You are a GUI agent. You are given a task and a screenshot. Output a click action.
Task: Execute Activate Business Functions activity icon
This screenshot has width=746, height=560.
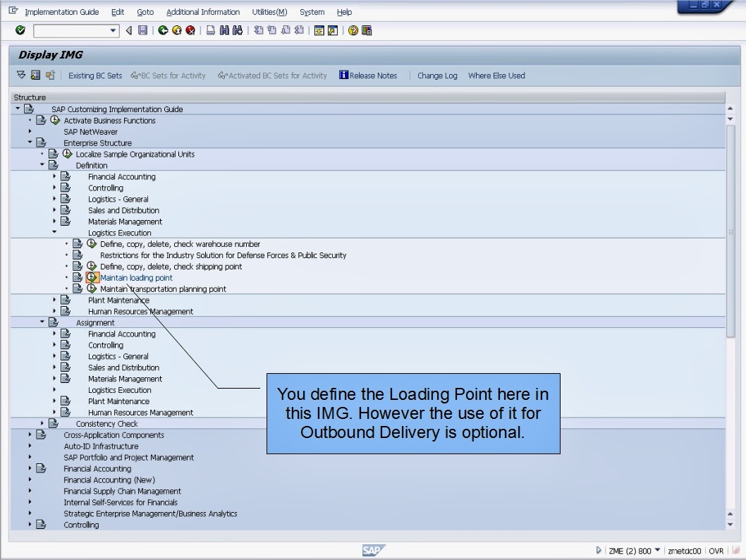[55, 121]
